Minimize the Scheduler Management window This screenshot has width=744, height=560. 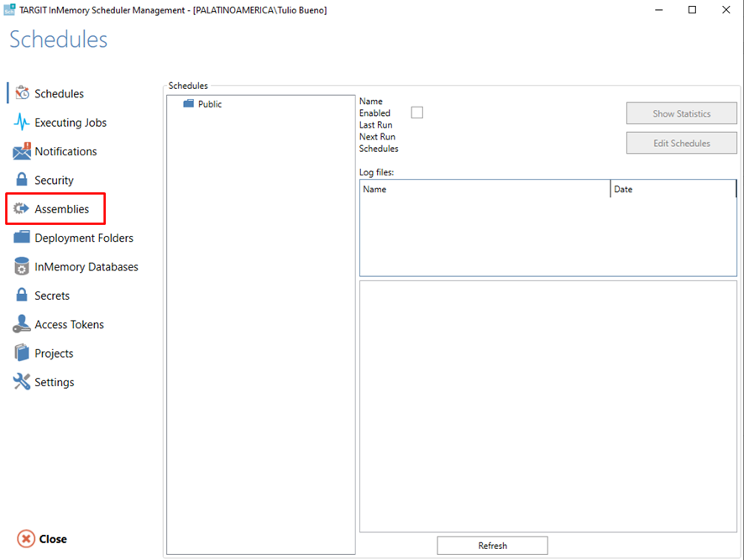click(x=658, y=9)
